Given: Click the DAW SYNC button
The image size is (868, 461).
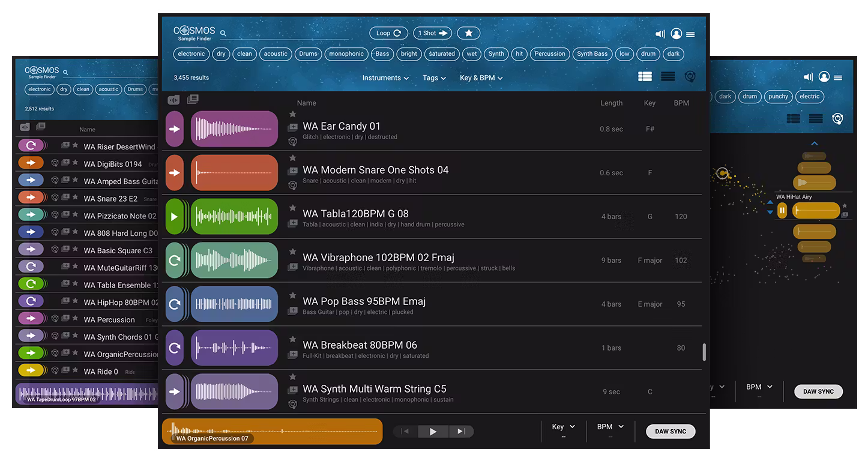Looking at the screenshot, I should point(670,431).
